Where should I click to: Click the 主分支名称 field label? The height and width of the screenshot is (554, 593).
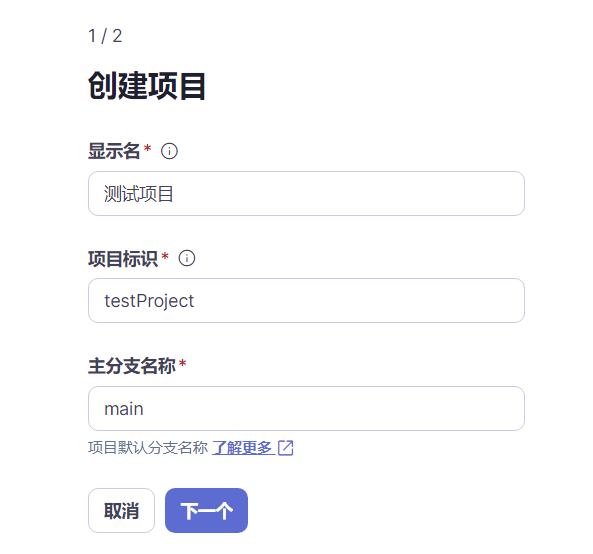pyautogui.click(x=132, y=366)
